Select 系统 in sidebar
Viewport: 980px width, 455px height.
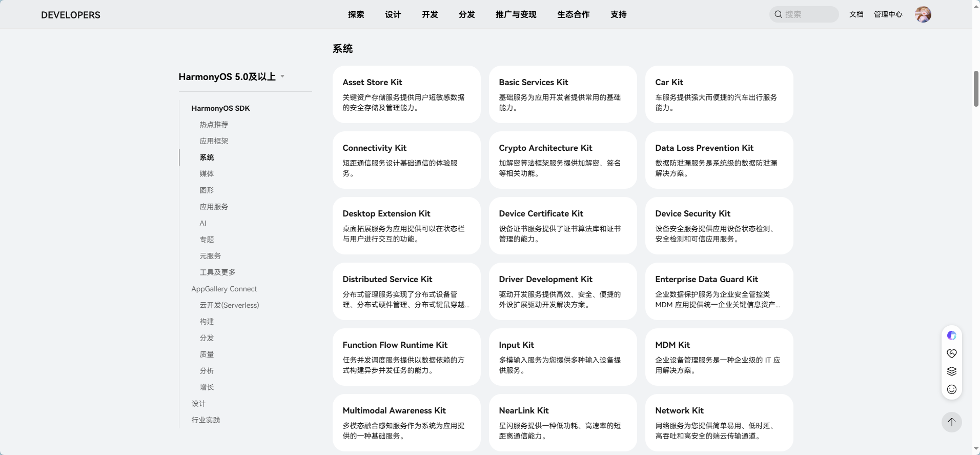pyautogui.click(x=207, y=157)
